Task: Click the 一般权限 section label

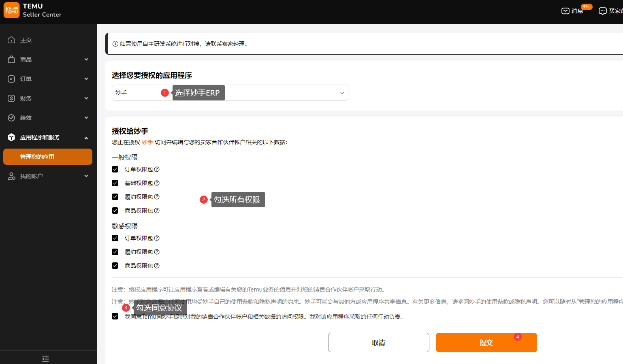Action: pos(125,157)
